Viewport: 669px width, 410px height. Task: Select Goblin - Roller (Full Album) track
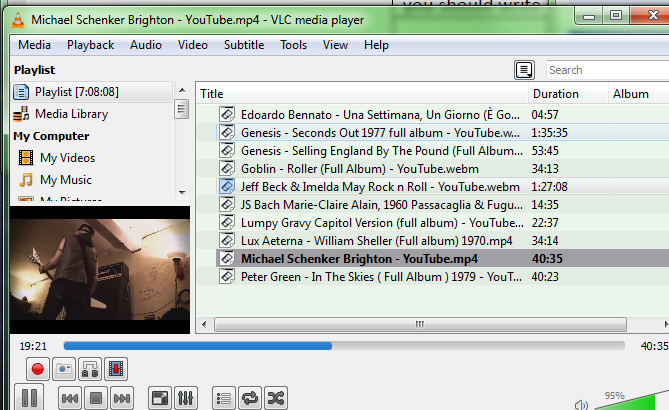[442, 169]
